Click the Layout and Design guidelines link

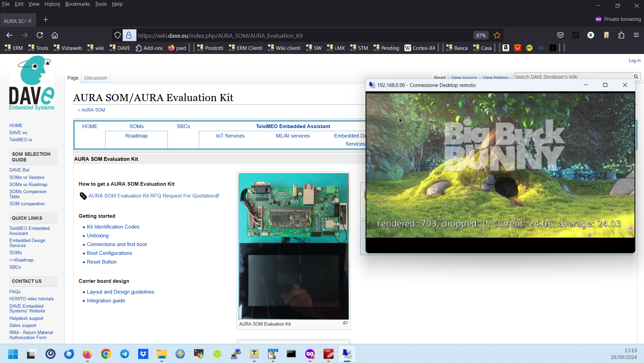[121, 292]
